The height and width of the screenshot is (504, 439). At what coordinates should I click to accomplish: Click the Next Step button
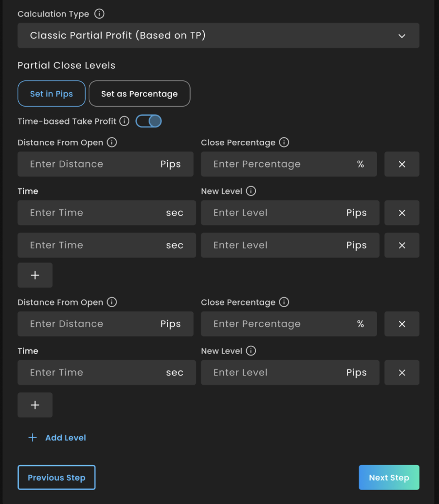[389, 477]
